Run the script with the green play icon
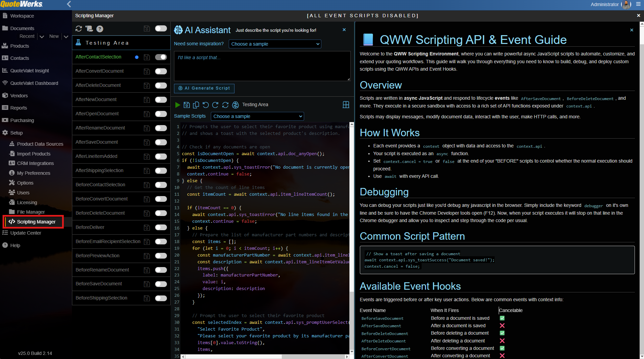This screenshot has width=644, height=359. coord(177,105)
